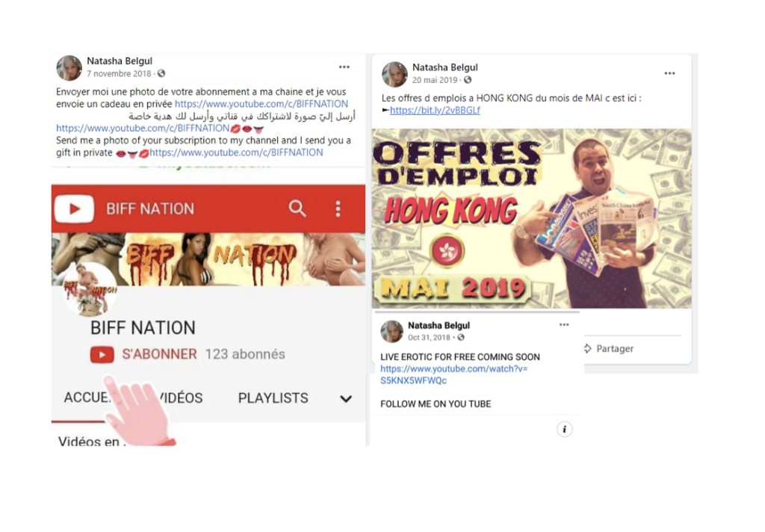The height and width of the screenshot is (532, 765).
Task: Click the S'ABONNER subscribe button
Action: click(143, 354)
